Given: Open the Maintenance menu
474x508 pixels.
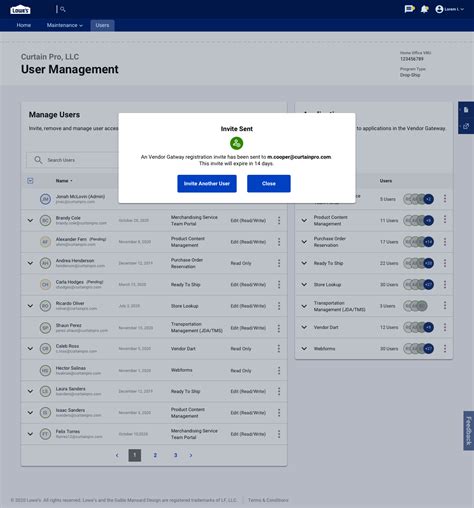Looking at the screenshot, I should click(65, 25).
